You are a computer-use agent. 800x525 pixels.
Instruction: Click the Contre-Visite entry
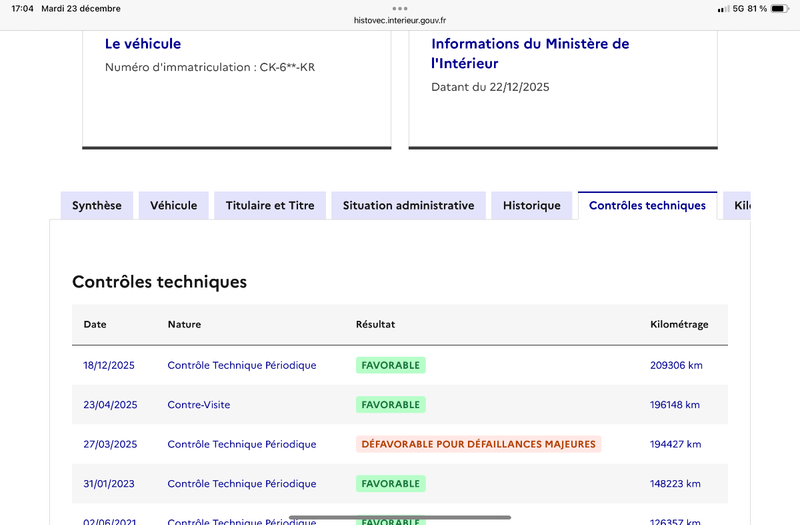(x=206, y=405)
